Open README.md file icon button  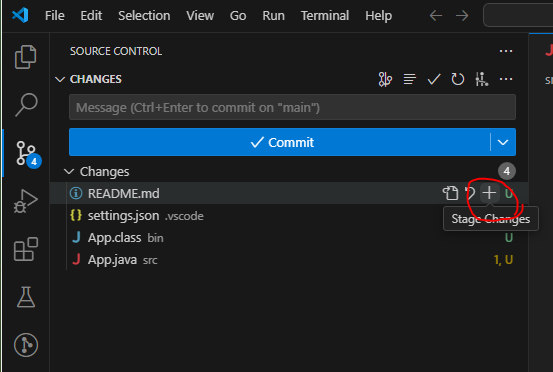tap(450, 193)
